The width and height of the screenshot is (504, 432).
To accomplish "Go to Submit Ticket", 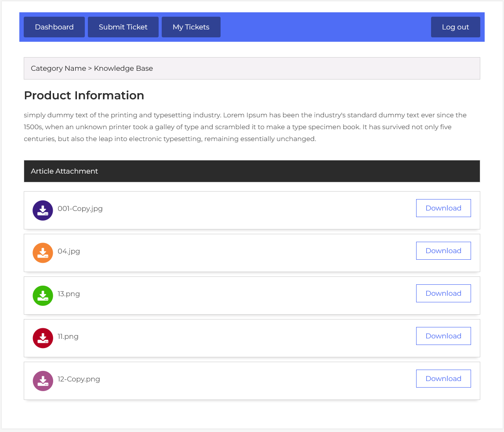I will [x=123, y=27].
